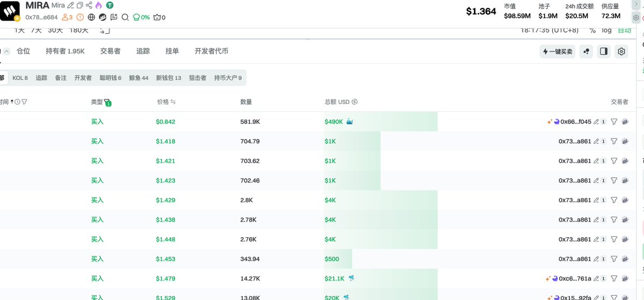Toggle price display with the swap arrows
Image resolution: width=644 pixels, height=300 pixels.
click(x=173, y=102)
